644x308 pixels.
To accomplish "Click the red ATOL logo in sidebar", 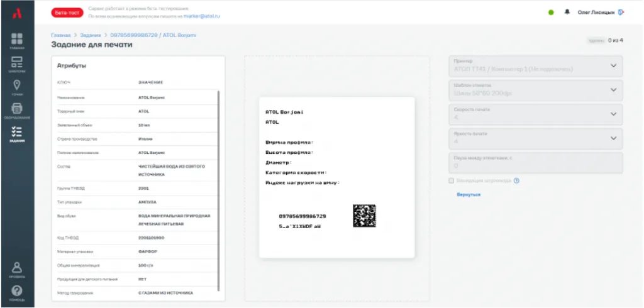I will pos(17,14).
